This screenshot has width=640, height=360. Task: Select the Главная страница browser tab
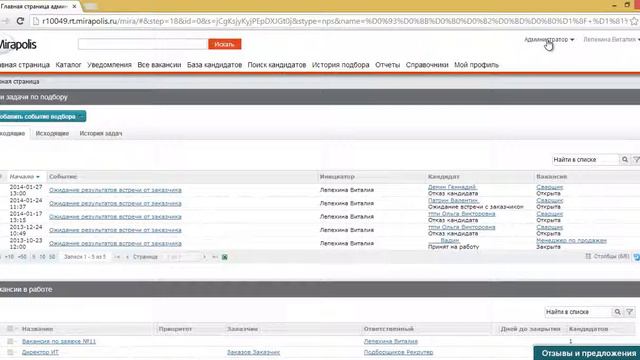coord(39,7)
